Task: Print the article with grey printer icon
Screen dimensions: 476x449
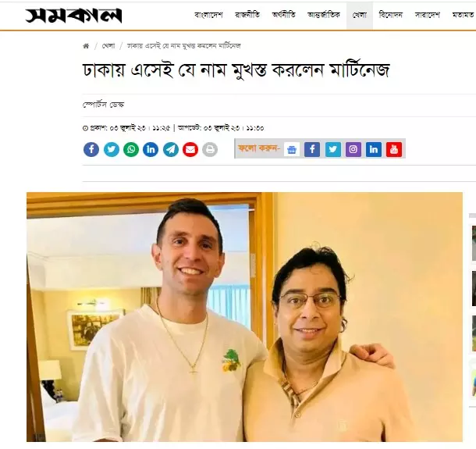Action: pyautogui.click(x=210, y=149)
